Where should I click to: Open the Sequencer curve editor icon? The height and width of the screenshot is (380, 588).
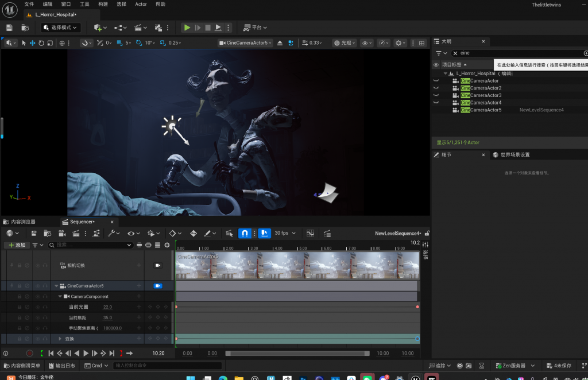click(310, 234)
